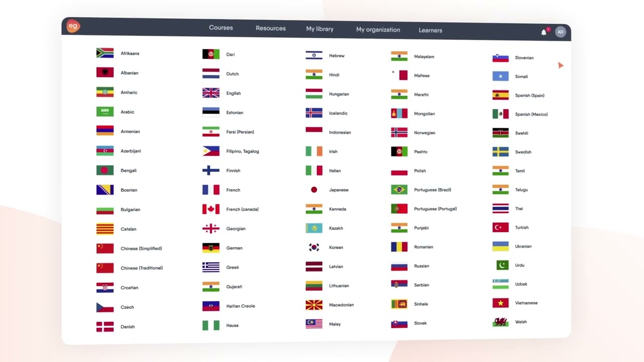Choose the flag next to Hebrew
Image resolution: width=644 pixels, height=362 pixels.
[x=314, y=55]
